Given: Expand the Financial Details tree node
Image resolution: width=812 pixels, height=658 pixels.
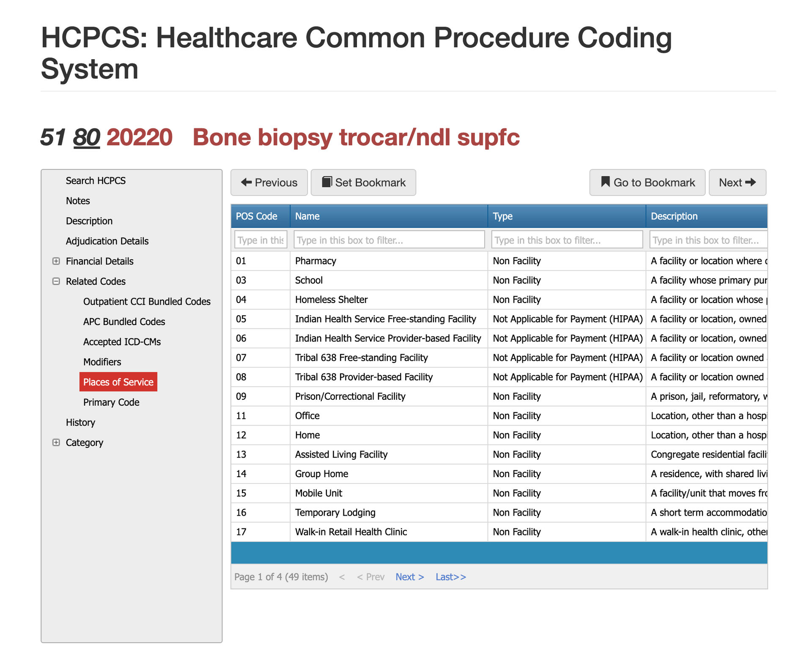Looking at the screenshot, I should 56,261.
